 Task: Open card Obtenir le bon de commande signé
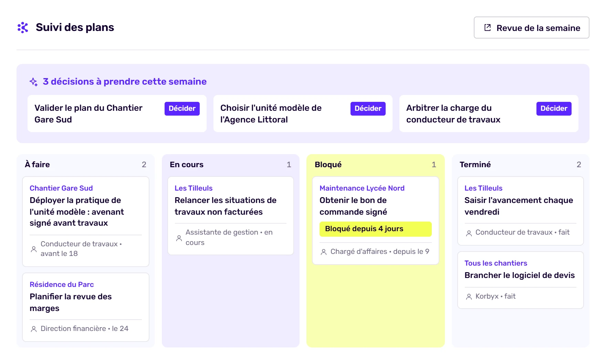coord(376,221)
